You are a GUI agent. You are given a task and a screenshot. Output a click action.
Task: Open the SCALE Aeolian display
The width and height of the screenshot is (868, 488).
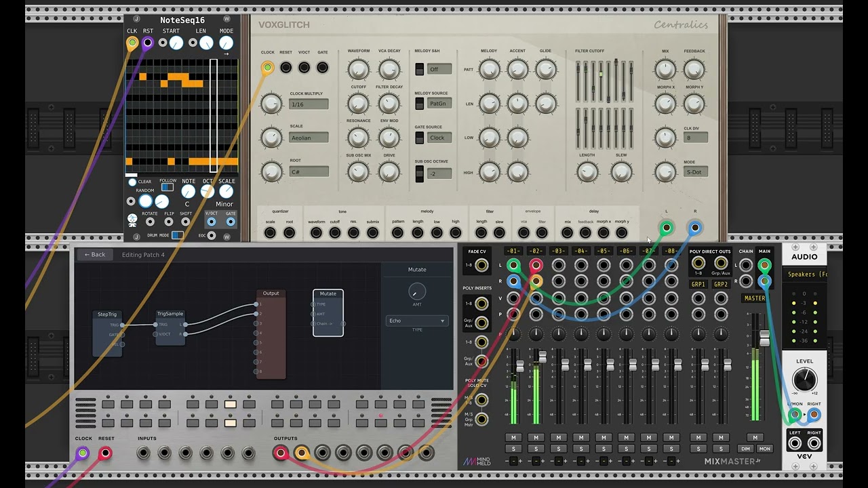click(309, 138)
